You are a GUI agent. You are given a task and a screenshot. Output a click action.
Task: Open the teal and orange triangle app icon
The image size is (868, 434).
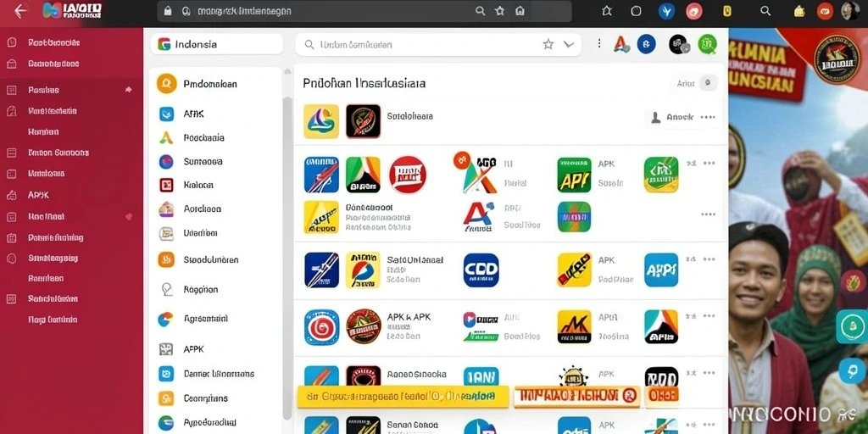pos(661,326)
